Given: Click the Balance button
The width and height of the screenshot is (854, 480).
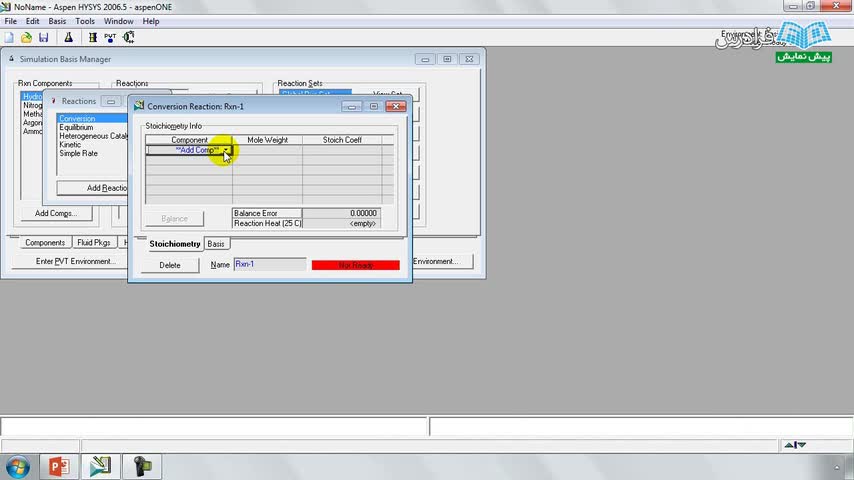Looking at the screenshot, I should 174,218.
